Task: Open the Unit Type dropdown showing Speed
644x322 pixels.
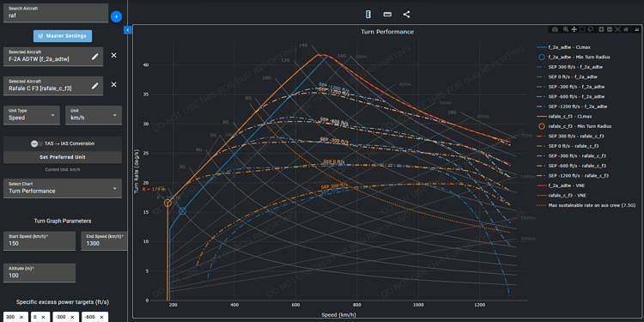Action: [32, 115]
